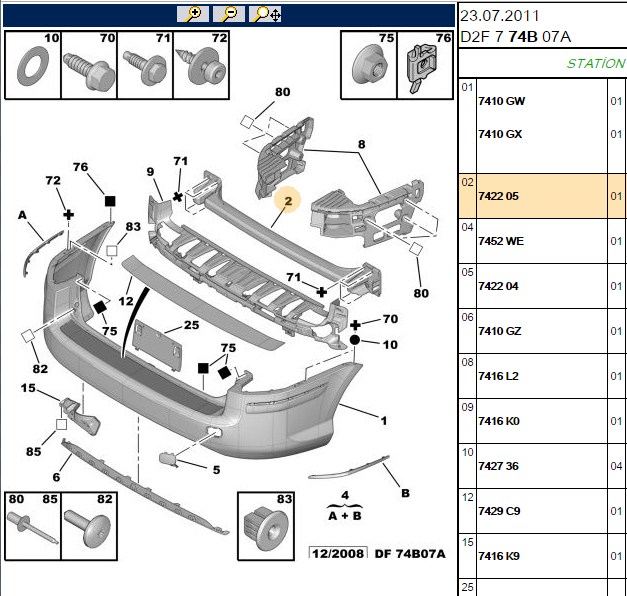Screen dimensions: 627x596
Task: Click diagram label 70 beside the plus marker
Action: click(x=390, y=319)
